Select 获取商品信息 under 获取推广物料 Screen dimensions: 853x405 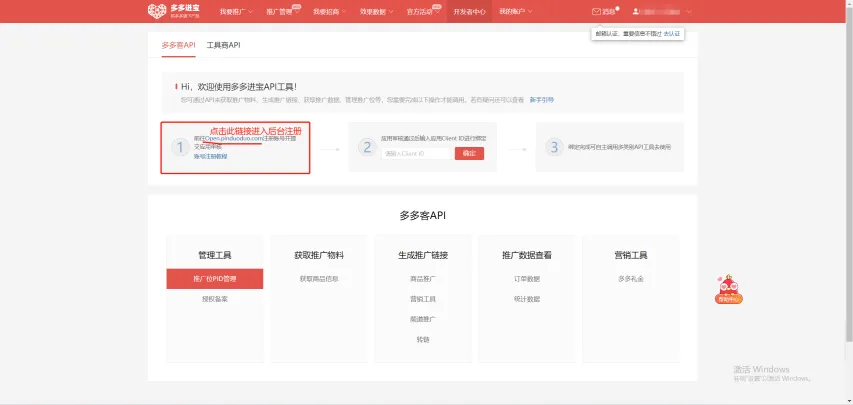(x=319, y=279)
